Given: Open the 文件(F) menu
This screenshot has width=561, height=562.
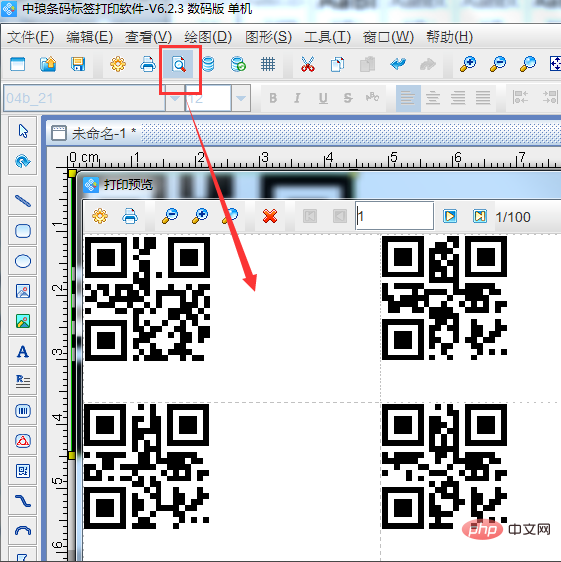Looking at the screenshot, I should (x=30, y=37).
